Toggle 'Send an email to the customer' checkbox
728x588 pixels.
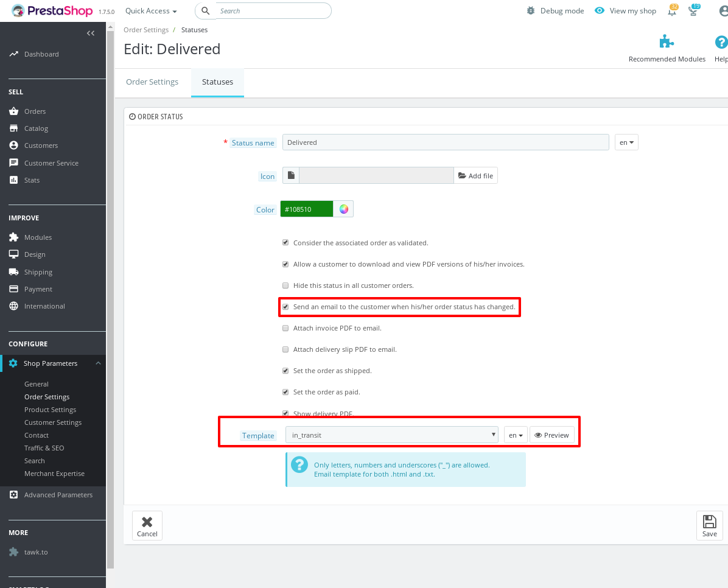(x=285, y=307)
